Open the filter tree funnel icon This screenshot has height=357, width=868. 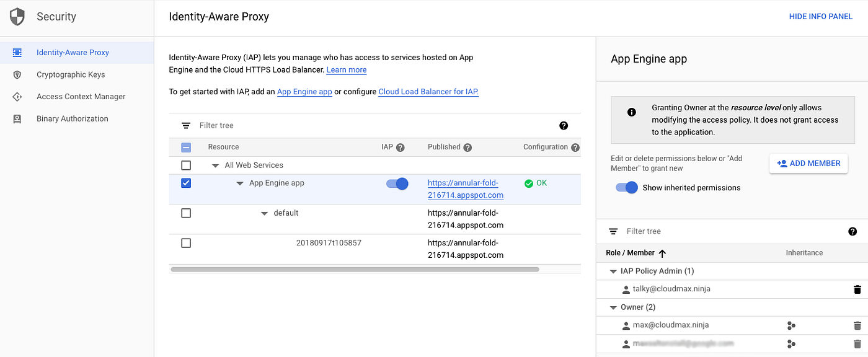[x=186, y=125]
